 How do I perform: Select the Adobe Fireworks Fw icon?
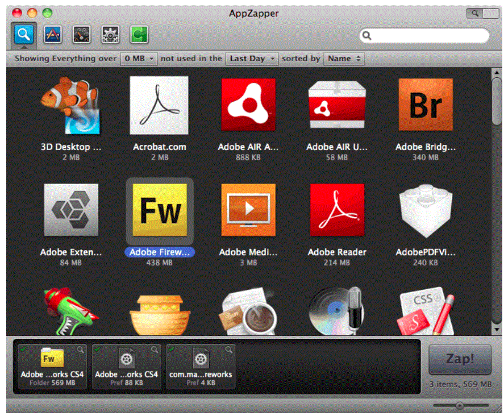tap(160, 210)
